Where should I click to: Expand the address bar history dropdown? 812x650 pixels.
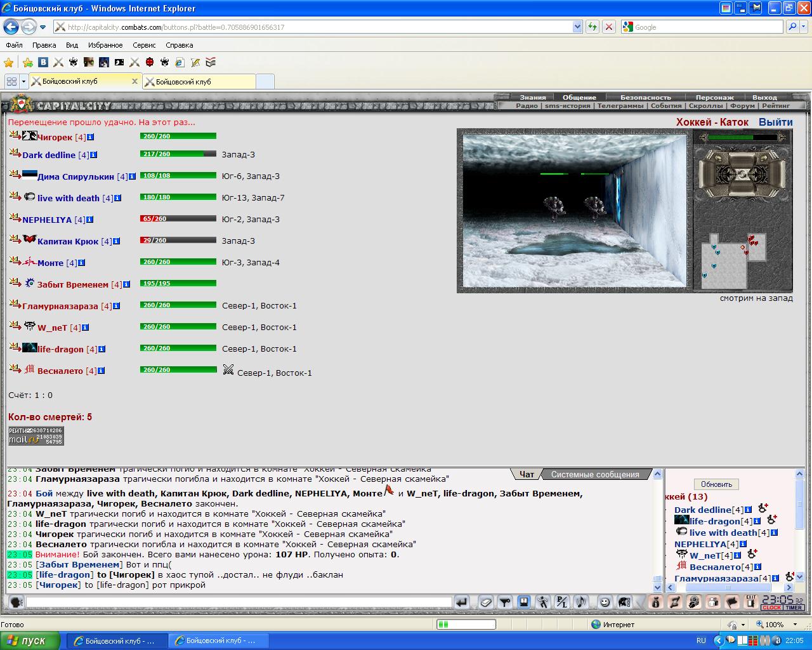pyautogui.click(x=577, y=27)
